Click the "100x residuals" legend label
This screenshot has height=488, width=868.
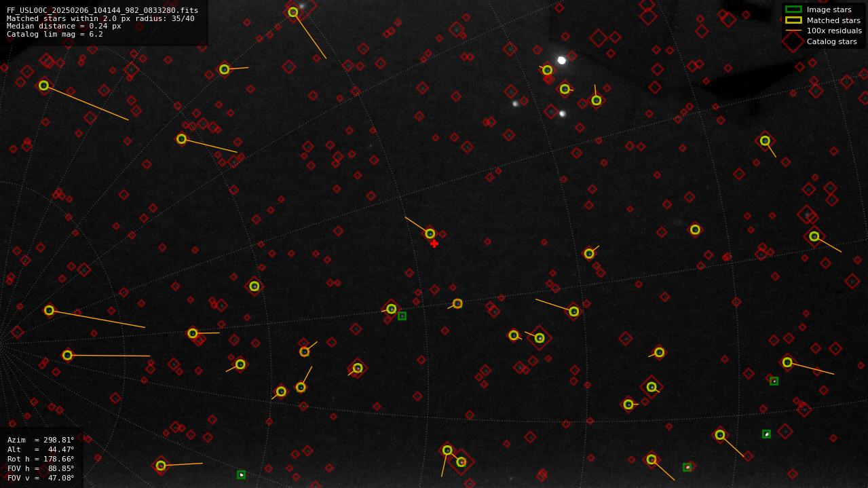(834, 31)
